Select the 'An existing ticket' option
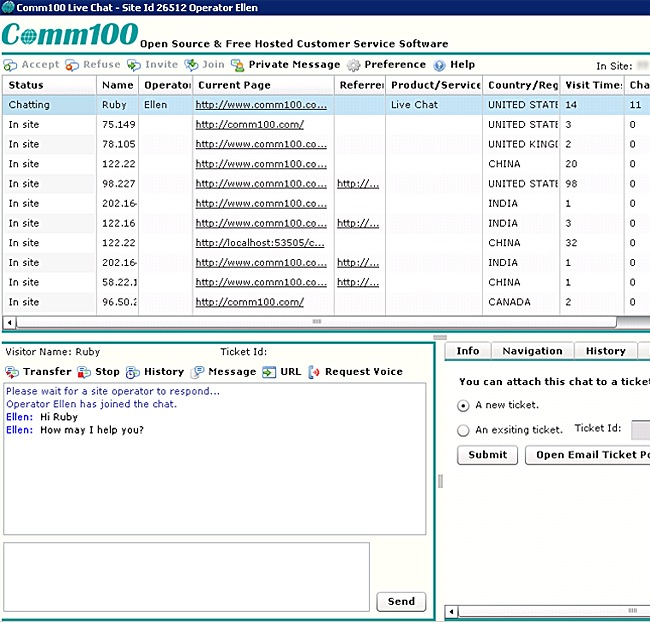650x623 pixels. point(463,430)
